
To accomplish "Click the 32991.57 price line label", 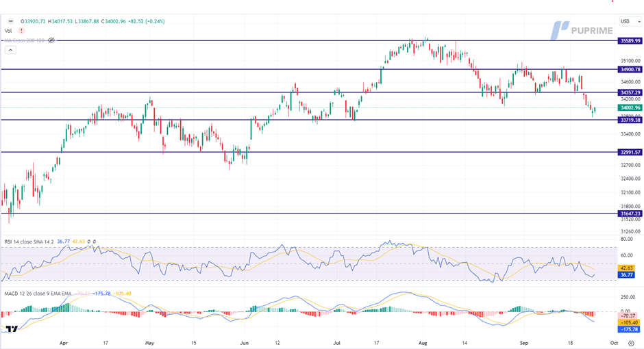I will click(x=629, y=152).
